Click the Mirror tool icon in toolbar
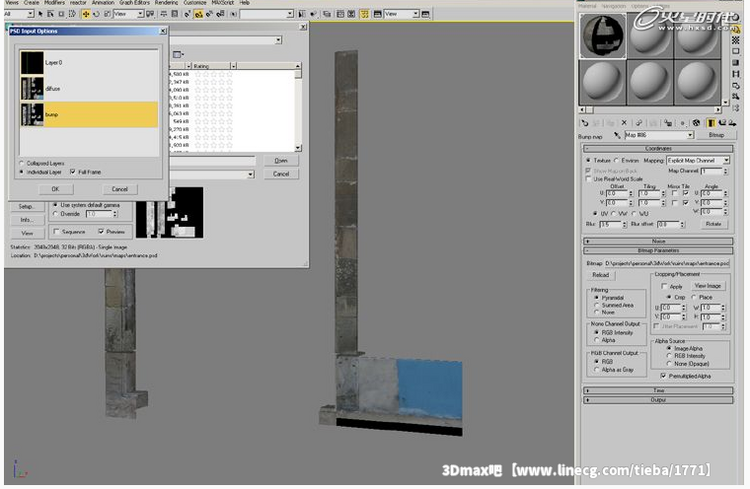The height and width of the screenshot is (489, 750). point(302,14)
